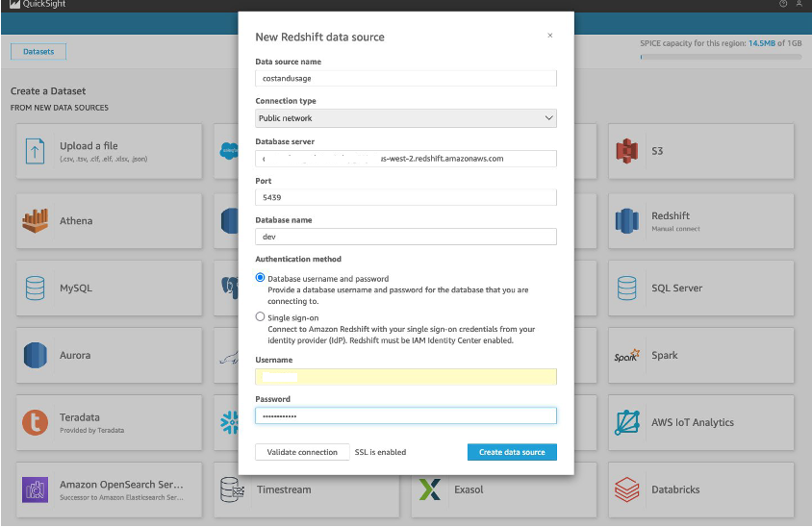Image resolution: width=812 pixels, height=527 pixels.
Task: Click the Exasol label text
Action: [x=469, y=489]
